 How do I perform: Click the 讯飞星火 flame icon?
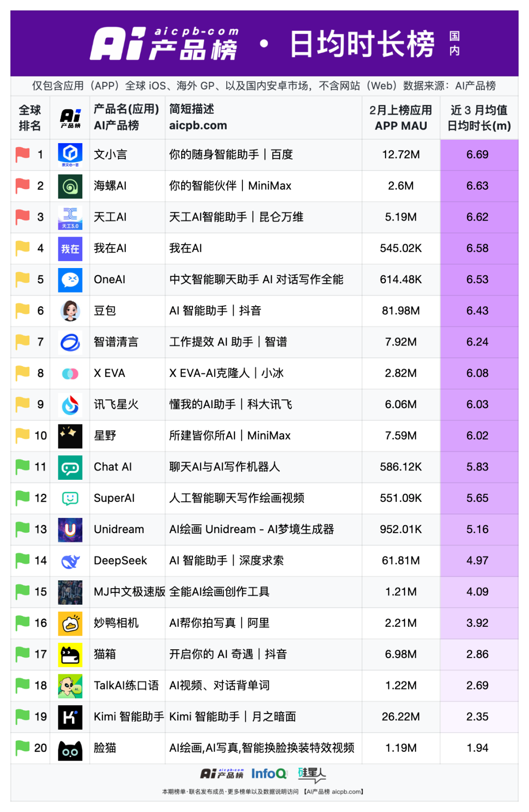pyautogui.click(x=70, y=405)
